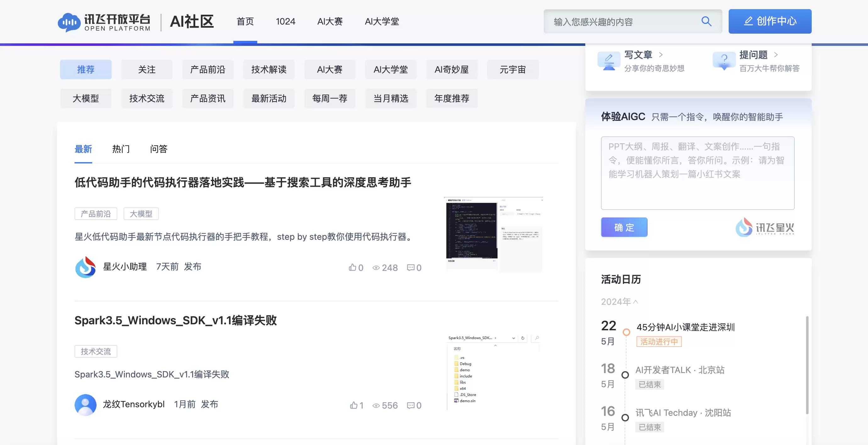The height and width of the screenshot is (445, 868).
Task: Click the views eye icon showing 248
Action: point(376,268)
